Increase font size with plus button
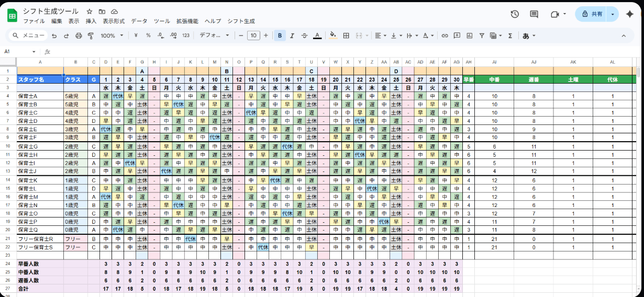This screenshot has height=297, width=644. click(x=266, y=36)
